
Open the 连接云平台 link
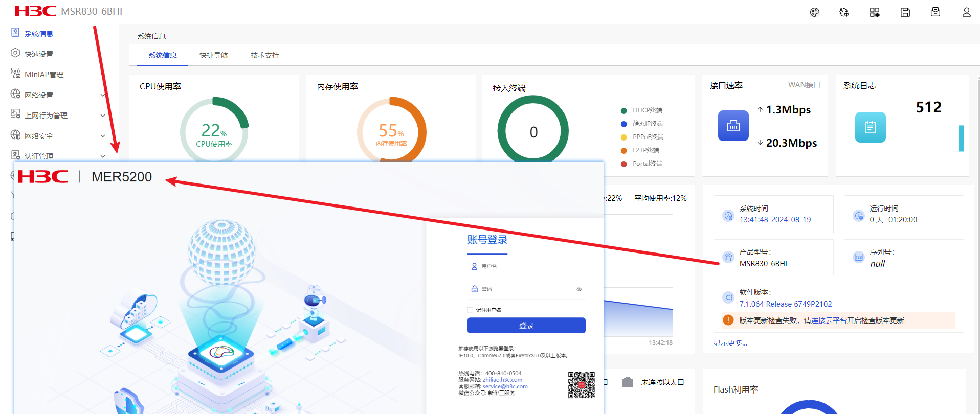pos(829,320)
